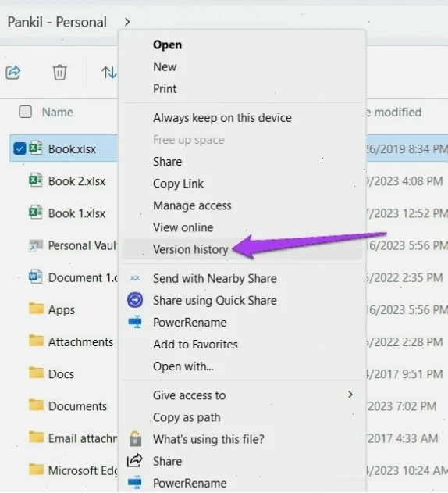Image resolution: width=448 pixels, height=493 pixels.
Task: Choose New in the context menu
Action: pyautogui.click(x=165, y=66)
